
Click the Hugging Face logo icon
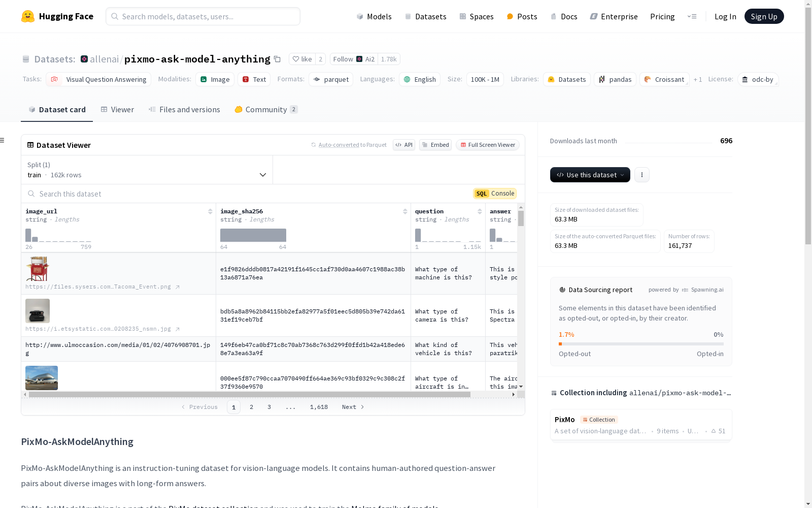tap(28, 16)
